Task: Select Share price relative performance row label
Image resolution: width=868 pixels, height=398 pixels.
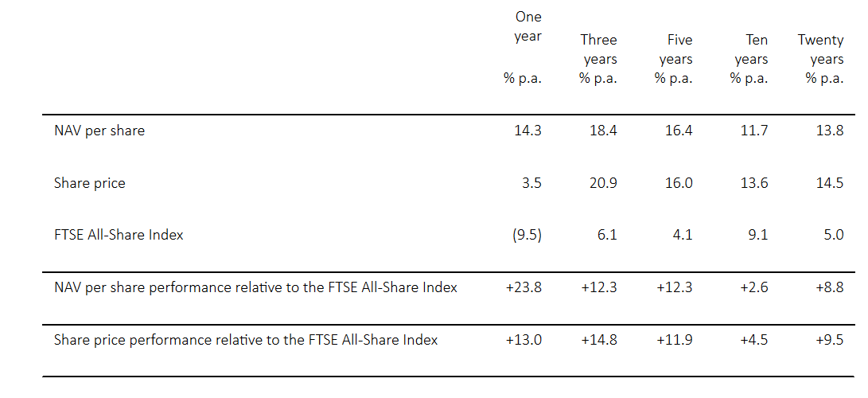Action: 246,340
